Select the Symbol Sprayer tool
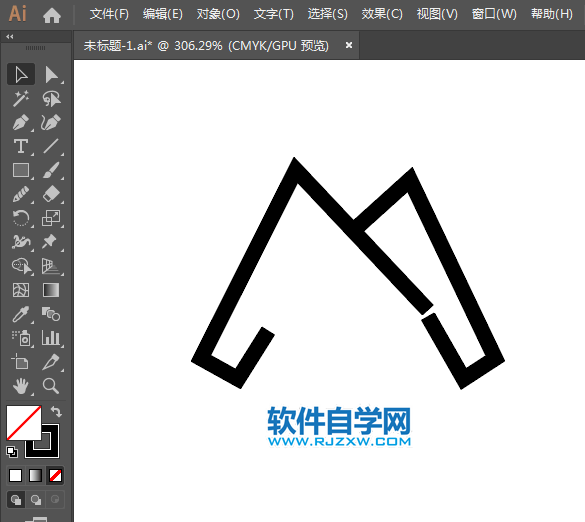This screenshot has height=522, width=585. point(21,338)
